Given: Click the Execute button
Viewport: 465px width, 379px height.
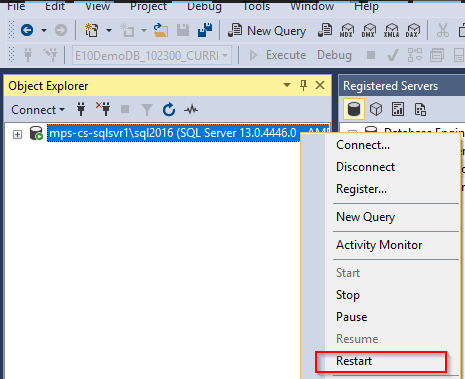Looking at the screenshot, I should click(278, 55).
